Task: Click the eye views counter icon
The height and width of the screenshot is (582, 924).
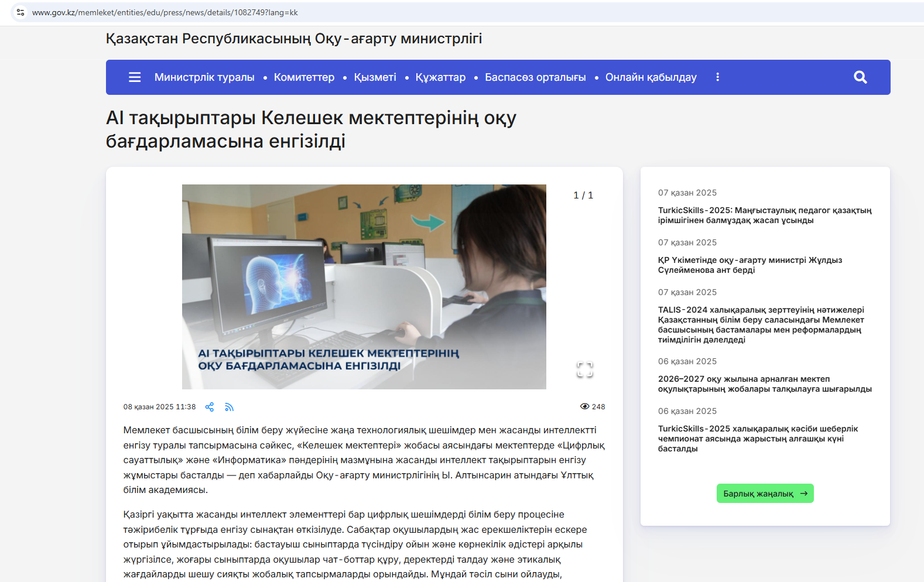Action: (x=584, y=406)
